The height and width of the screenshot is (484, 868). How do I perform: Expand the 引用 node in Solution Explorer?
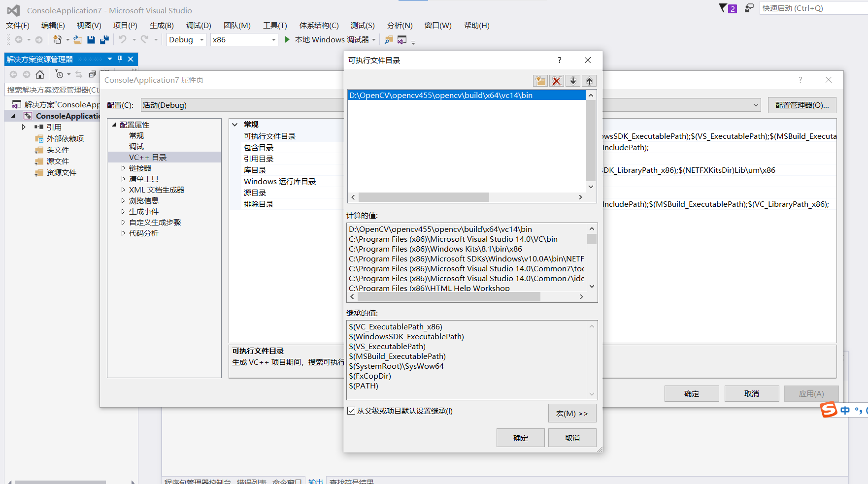(x=23, y=127)
